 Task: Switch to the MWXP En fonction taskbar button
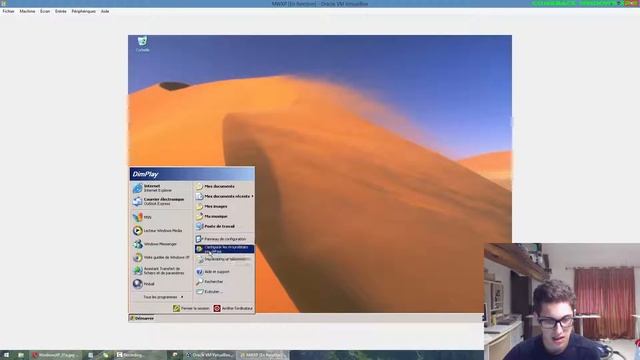[x=262, y=355]
